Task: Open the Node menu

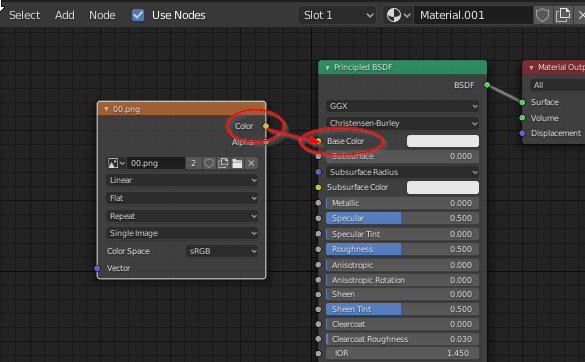Action: pyautogui.click(x=102, y=15)
